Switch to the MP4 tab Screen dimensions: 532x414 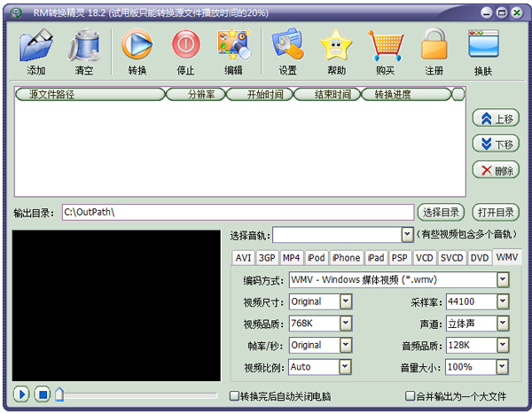click(x=291, y=258)
